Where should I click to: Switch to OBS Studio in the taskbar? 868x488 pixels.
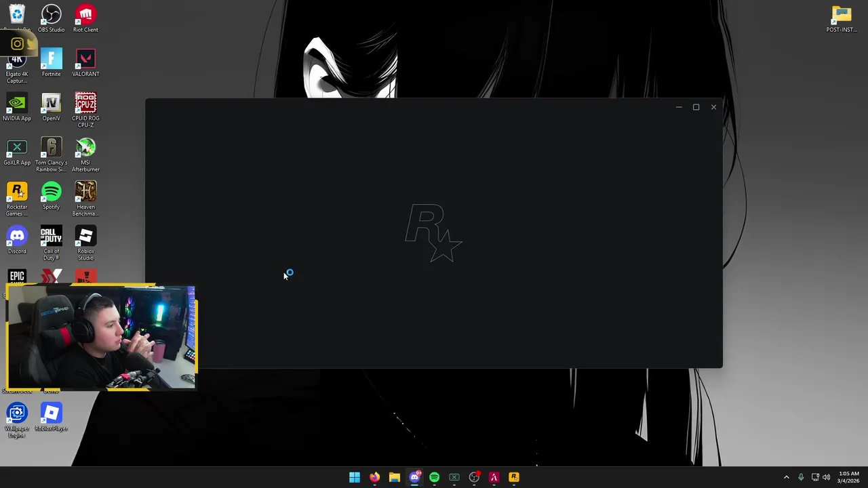point(474,477)
